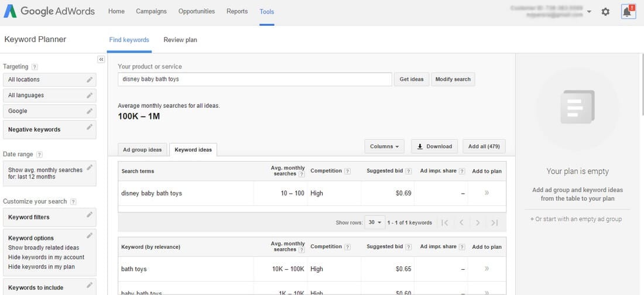Open the Home menu
Viewport: 644px width, 295px height.
(117, 12)
